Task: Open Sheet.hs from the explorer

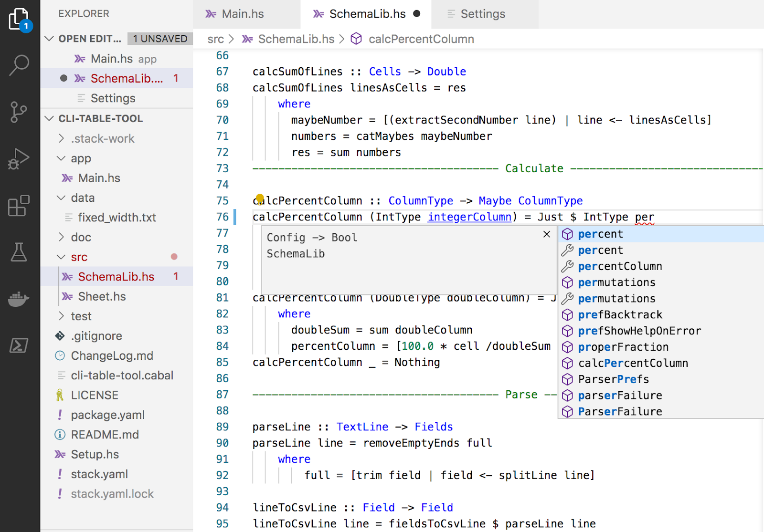Action: [x=101, y=296]
